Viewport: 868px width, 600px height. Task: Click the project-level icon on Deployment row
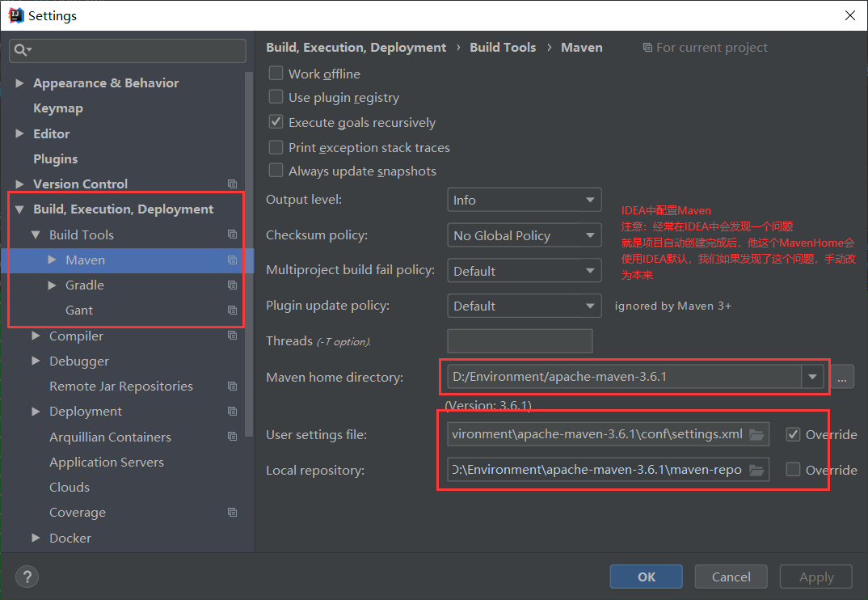pyautogui.click(x=233, y=411)
